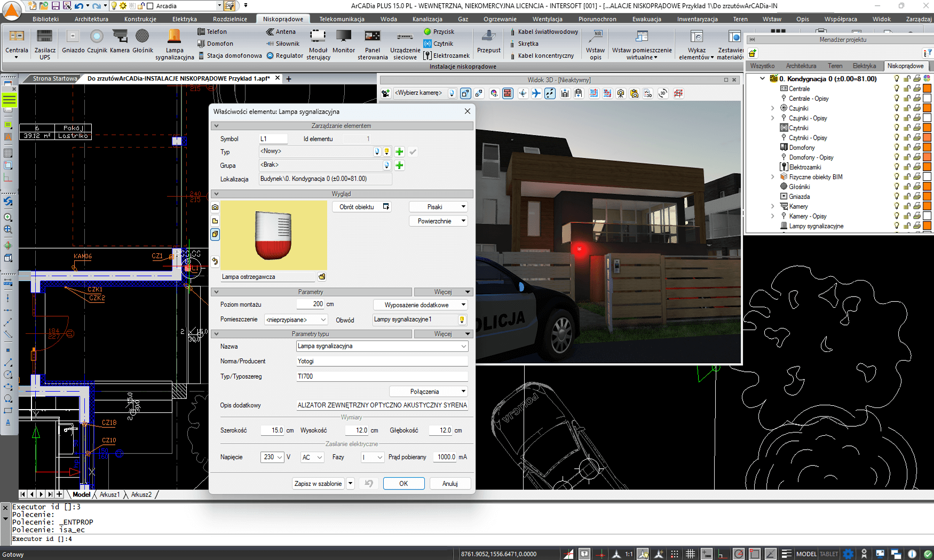Open the Pisaki dropdown

tap(438, 207)
